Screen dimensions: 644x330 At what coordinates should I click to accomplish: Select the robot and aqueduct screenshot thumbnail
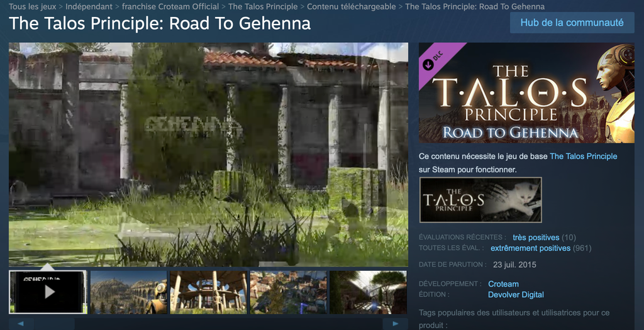[128, 292]
